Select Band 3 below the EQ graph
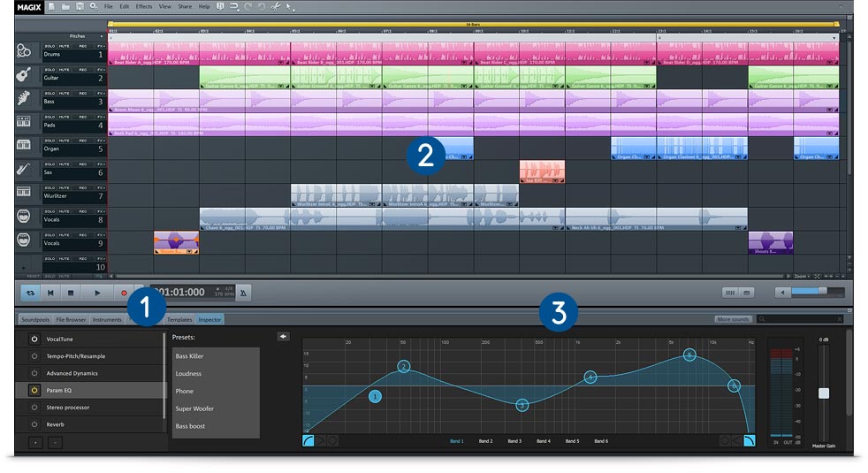The image size is (868, 473). (514, 441)
